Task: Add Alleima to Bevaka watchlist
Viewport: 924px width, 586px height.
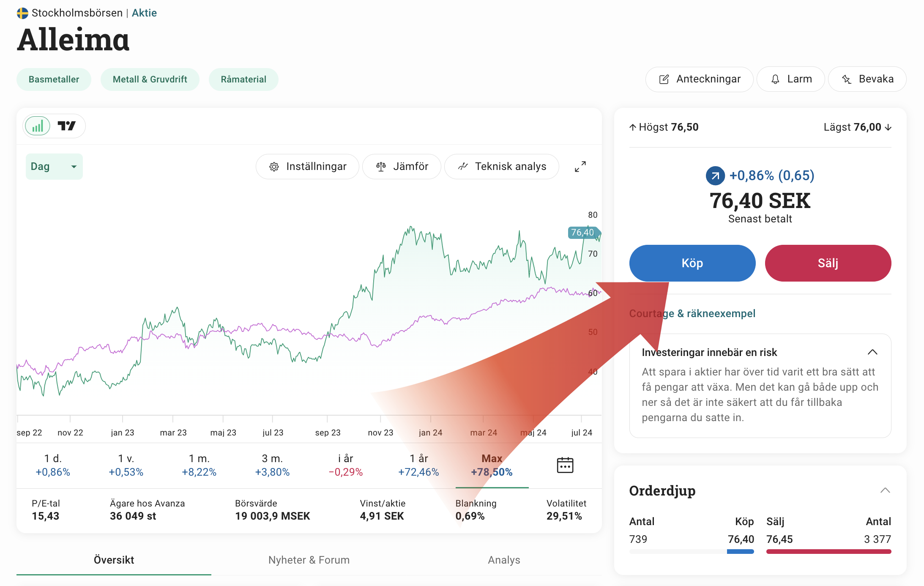Action: pyautogui.click(x=867, y=79)
